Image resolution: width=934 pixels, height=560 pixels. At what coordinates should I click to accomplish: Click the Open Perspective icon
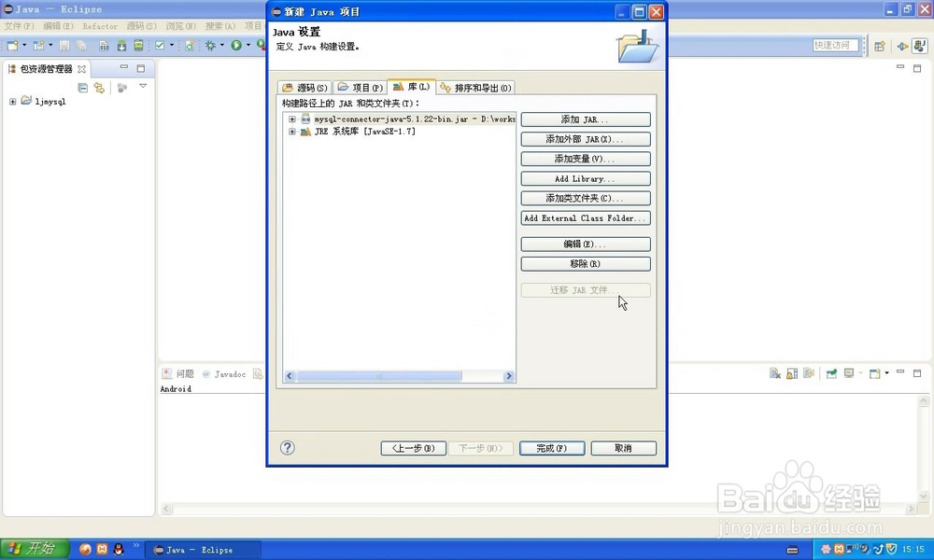pyautogui.click(x=879, y=46)
